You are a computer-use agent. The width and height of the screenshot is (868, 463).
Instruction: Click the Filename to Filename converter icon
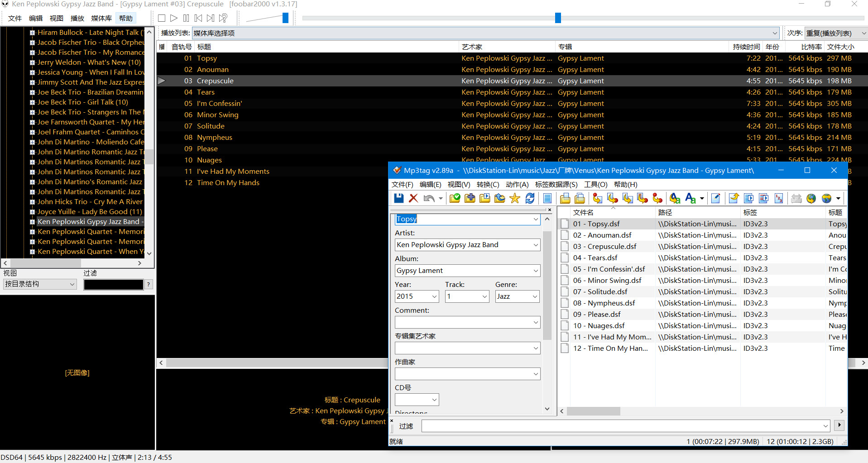click(x=628, y=198)
